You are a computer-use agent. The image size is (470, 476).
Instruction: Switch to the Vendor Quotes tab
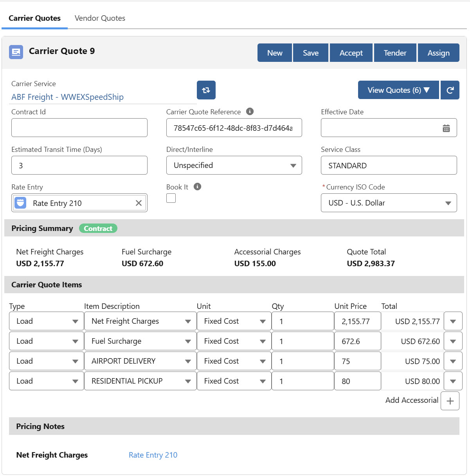[100, 18]
